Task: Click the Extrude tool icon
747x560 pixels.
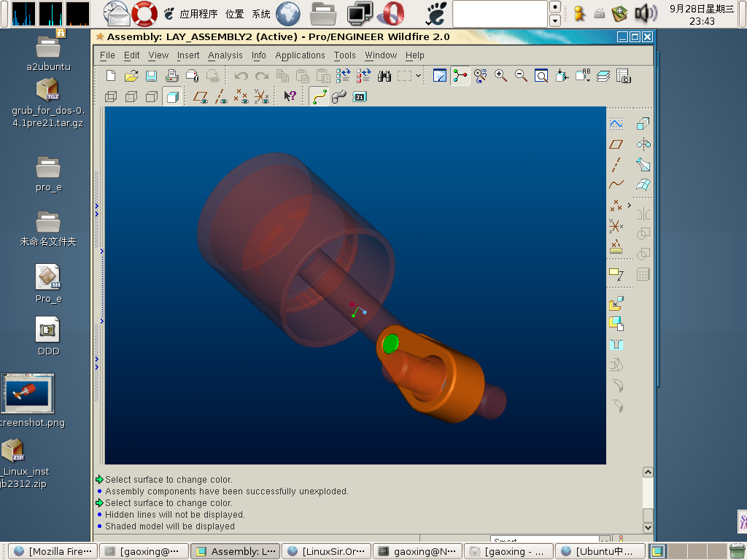Action: [643, 124]
